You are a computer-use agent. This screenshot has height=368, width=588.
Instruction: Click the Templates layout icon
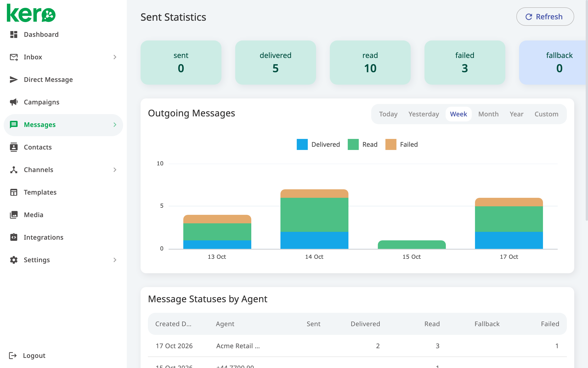(x=14, y=192)
